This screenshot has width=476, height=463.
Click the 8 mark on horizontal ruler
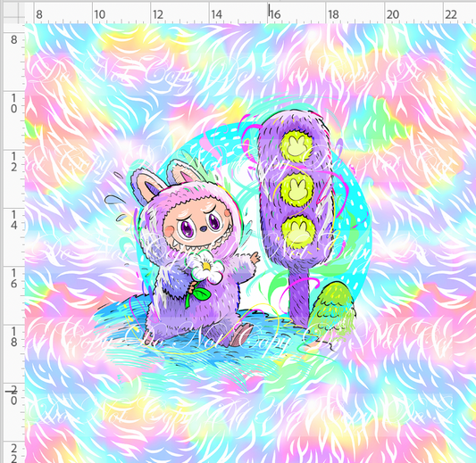point(39,14)
